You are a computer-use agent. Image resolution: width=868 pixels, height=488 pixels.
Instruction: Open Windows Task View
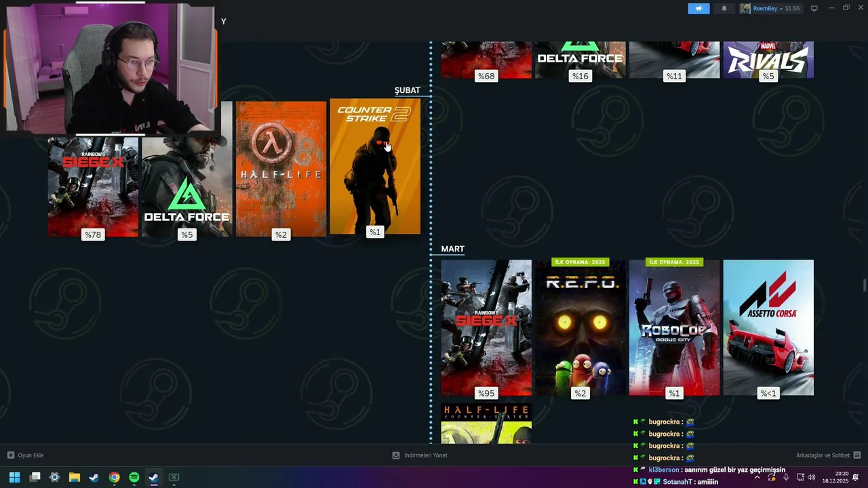coord(35,477)
